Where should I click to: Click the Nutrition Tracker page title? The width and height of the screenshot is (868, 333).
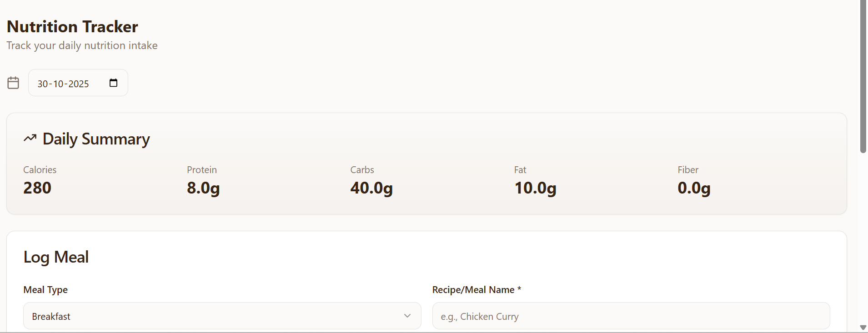point(72,26)
